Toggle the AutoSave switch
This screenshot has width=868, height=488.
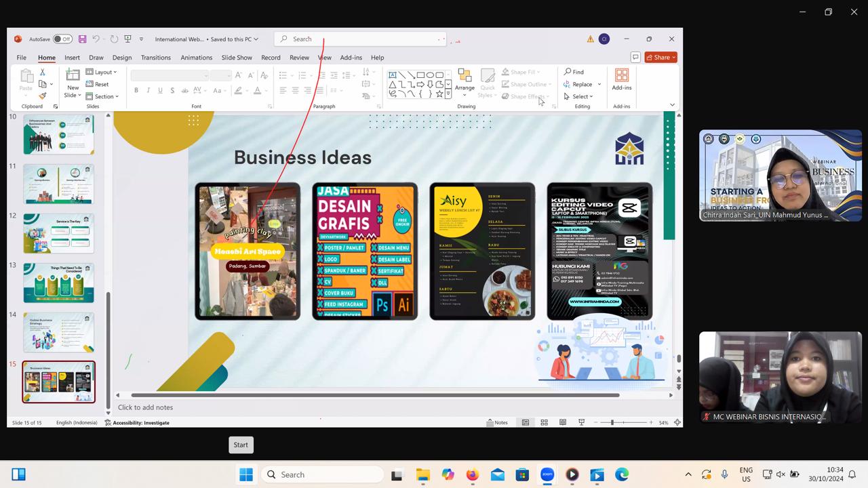click(x=62, y=39)
